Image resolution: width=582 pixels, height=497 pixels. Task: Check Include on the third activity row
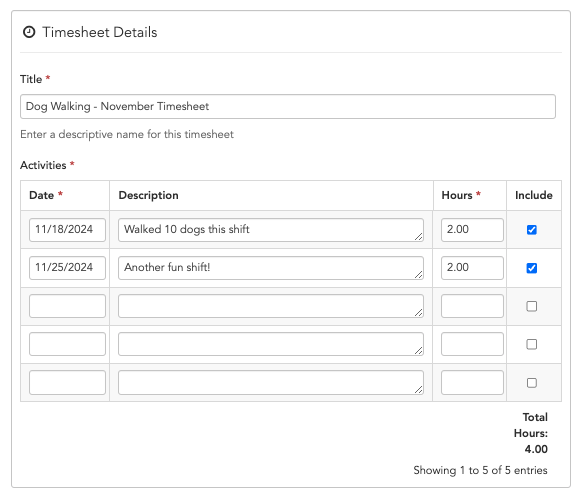tap(532, 306)
